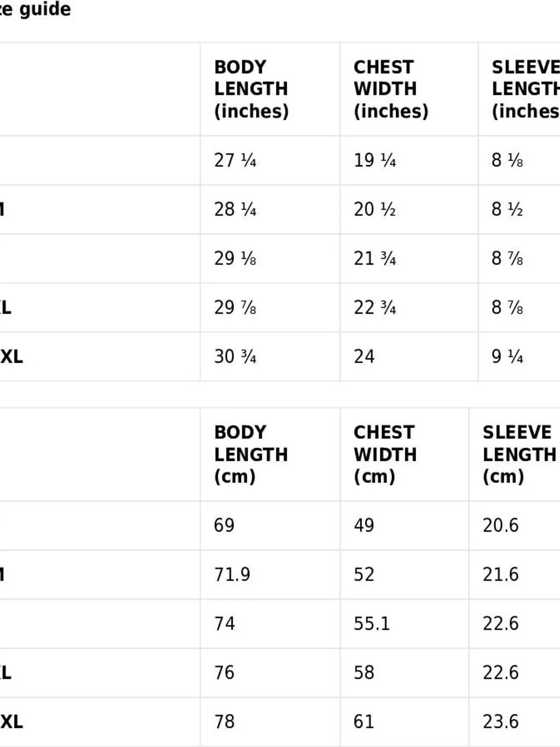Click the 20.6 cm sleeve length value
The height and width of the screenshot is (747, 560).
(x=500, y=525)
